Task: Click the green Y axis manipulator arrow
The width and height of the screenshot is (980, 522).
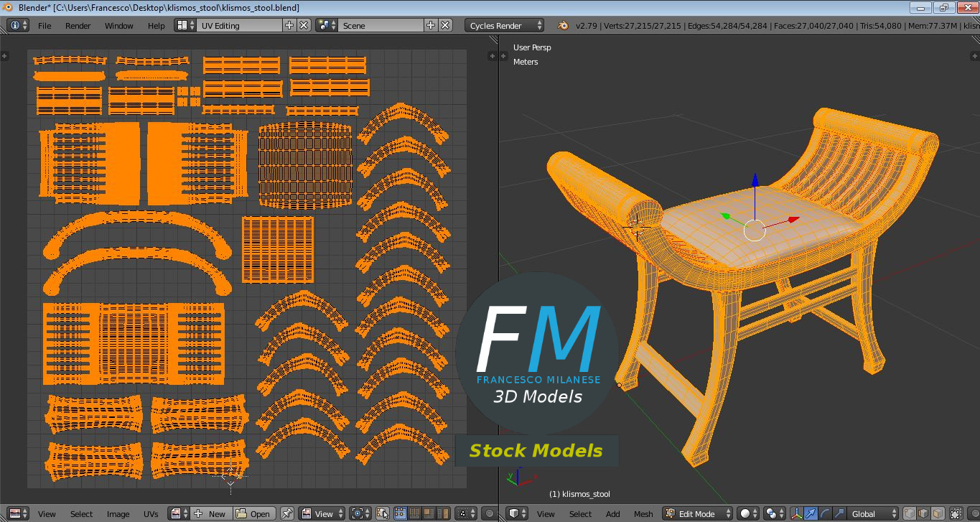Action: tap(727, 215)
